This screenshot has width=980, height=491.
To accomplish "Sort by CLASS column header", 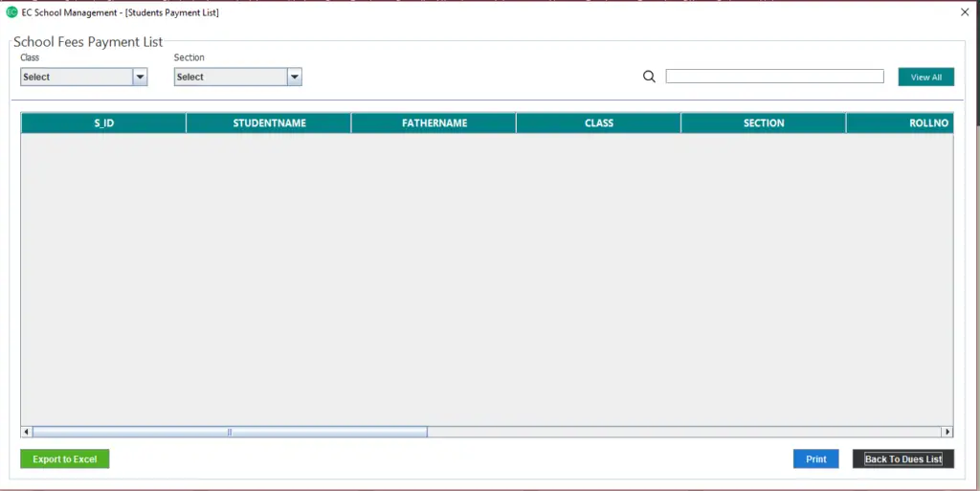I will pos(599,123).
